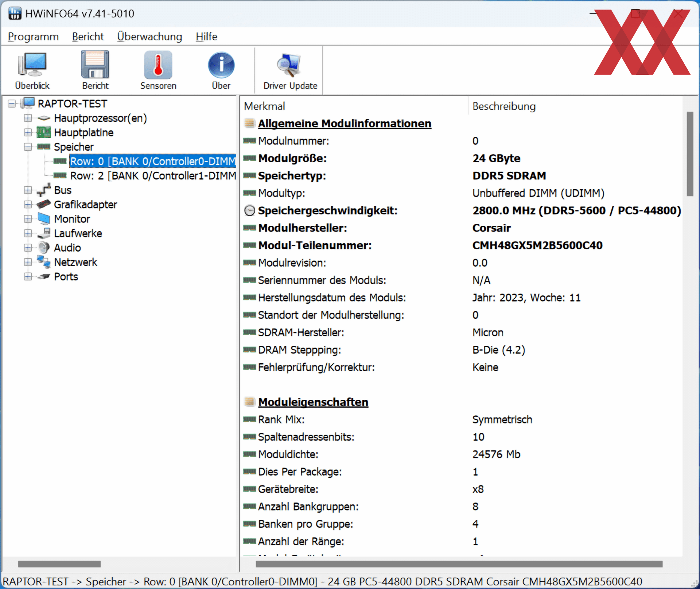Click the HWiNFO64 app icon in title bar

click(x=15, y=13)
